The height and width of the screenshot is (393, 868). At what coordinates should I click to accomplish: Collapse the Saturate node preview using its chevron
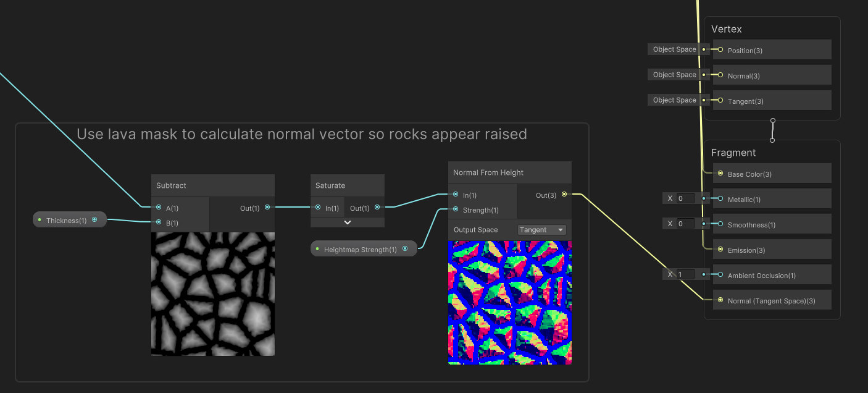347,221
